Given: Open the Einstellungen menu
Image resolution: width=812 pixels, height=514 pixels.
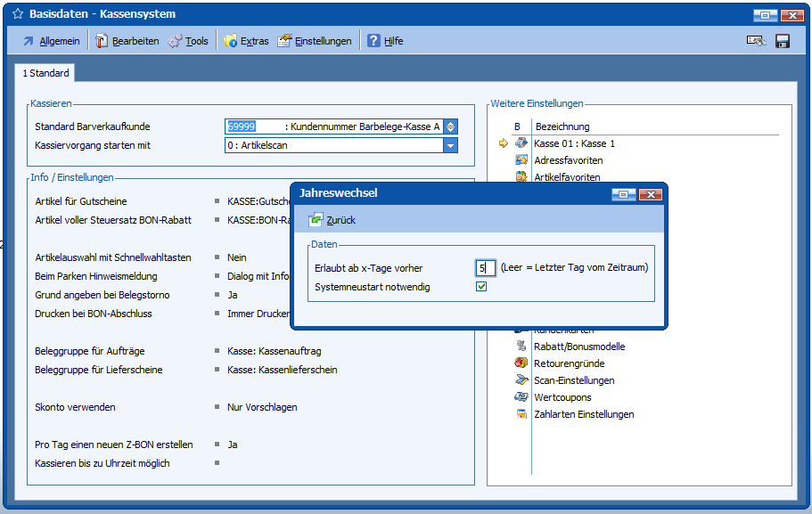Looking at the screenshot, I should coord(315,41).
